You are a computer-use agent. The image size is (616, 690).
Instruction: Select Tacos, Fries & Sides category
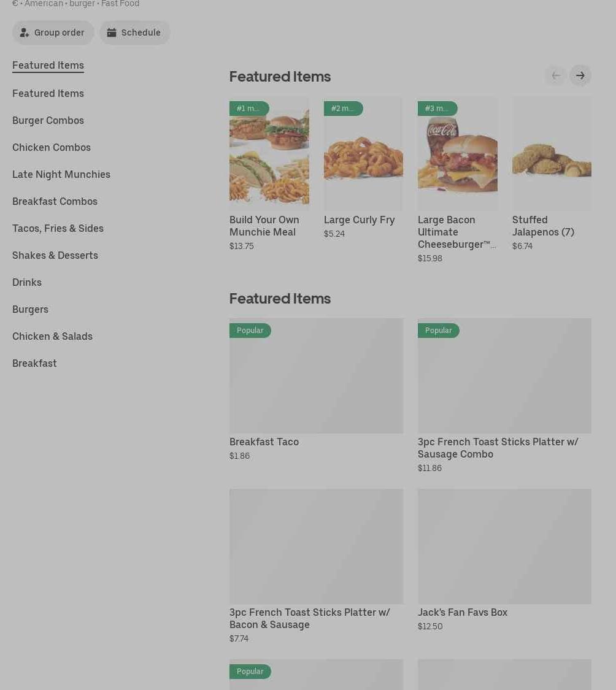58,228
